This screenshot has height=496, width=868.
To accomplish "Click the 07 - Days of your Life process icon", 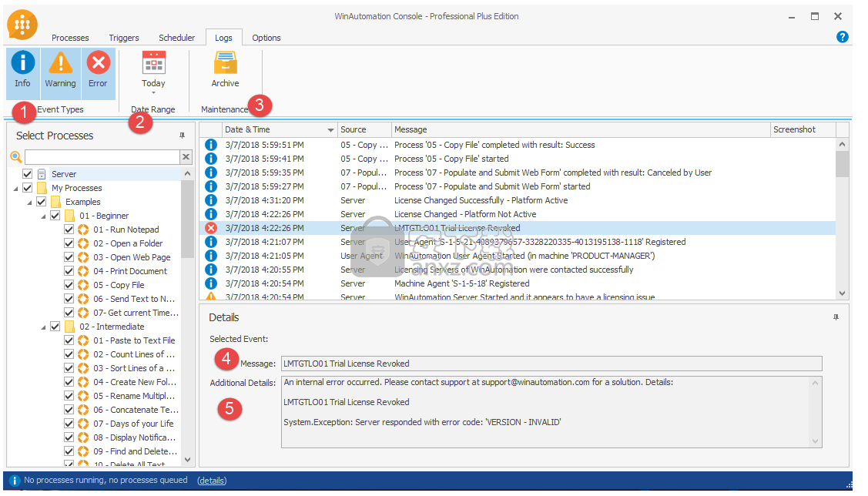I will [83, 424].
